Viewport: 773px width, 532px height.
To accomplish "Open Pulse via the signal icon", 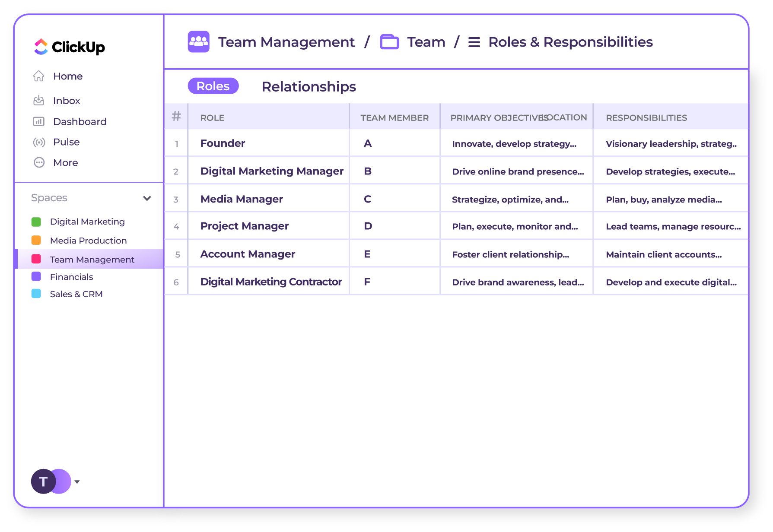I will [39, 142].
